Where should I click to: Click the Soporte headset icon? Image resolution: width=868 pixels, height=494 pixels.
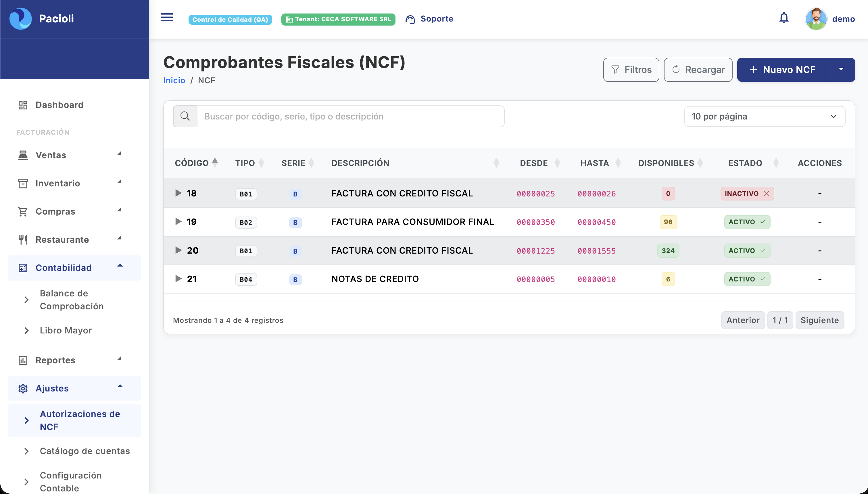(x=410, y=19)
